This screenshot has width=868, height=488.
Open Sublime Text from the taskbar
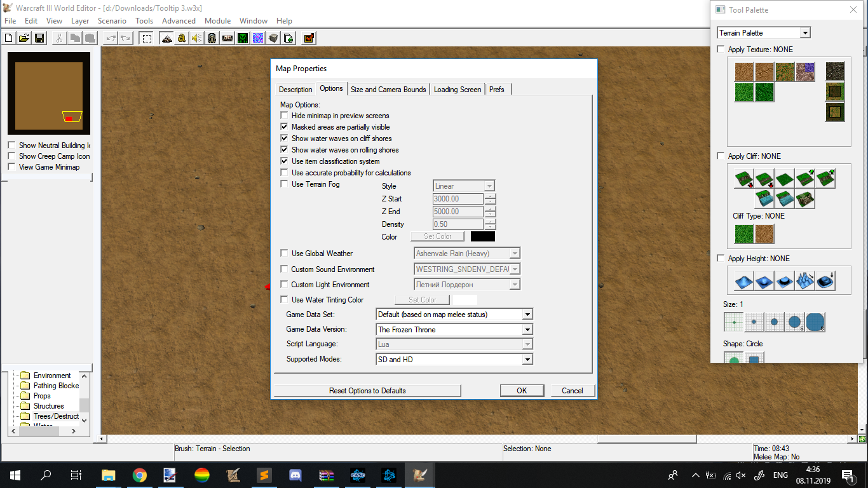pos(264,475)
